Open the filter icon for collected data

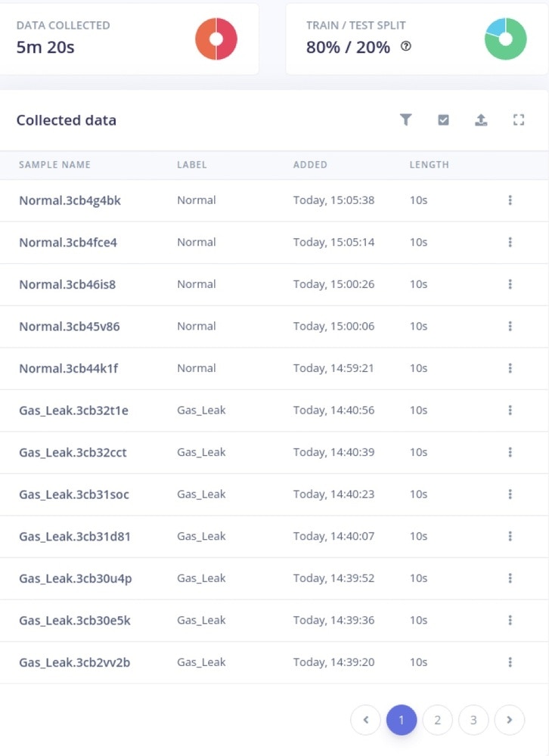[406, 119]
